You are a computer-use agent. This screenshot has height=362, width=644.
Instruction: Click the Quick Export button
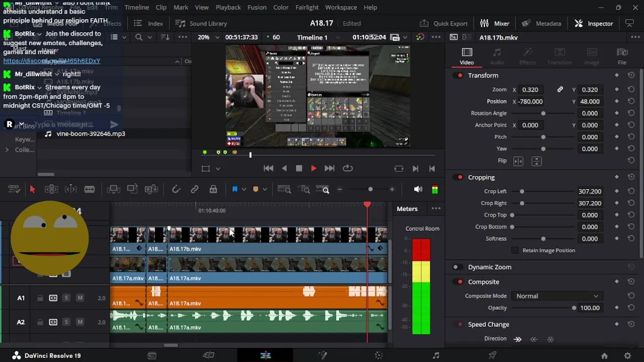[444, 24]
